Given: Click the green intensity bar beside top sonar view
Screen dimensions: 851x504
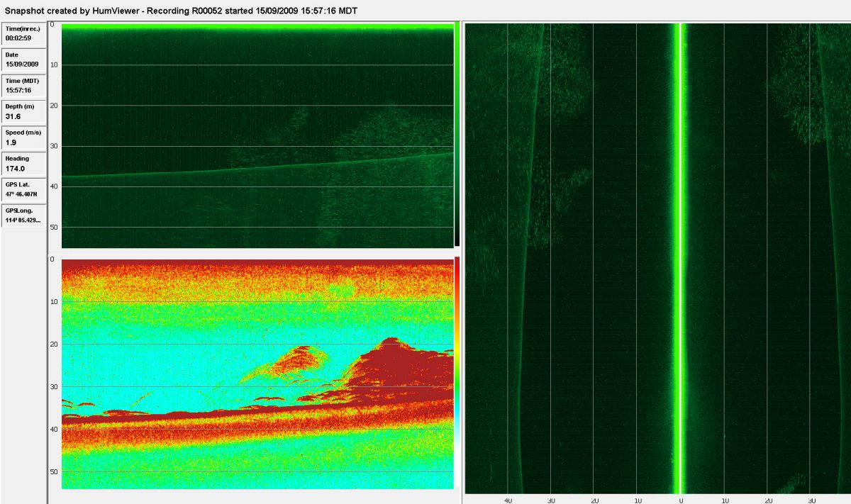Looking at the screenshot, I should [457, 135].
